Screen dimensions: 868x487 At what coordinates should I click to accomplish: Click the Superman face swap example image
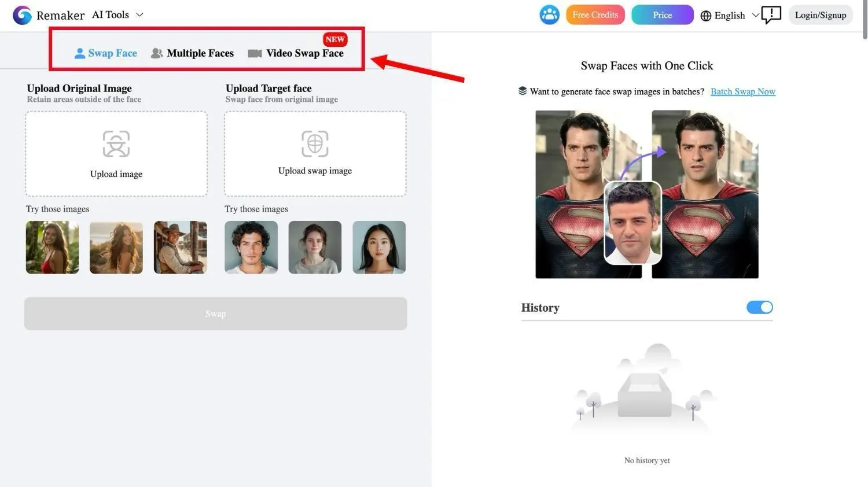click(647, 194)
